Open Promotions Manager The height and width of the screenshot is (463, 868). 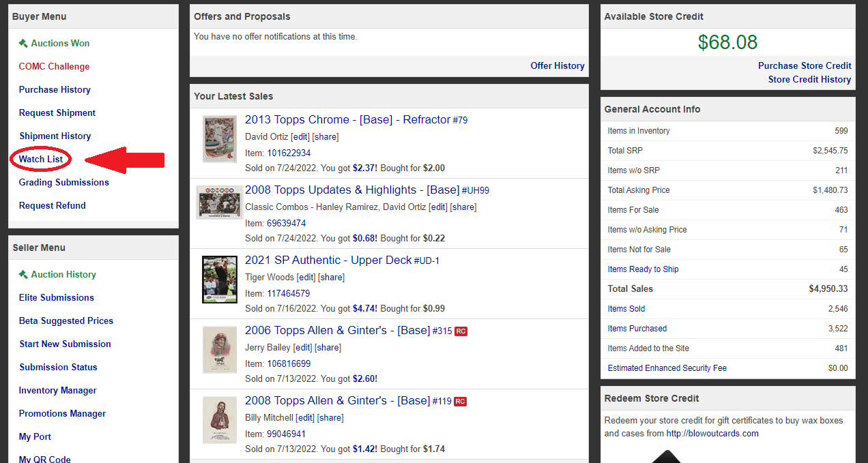pos(62,413)
